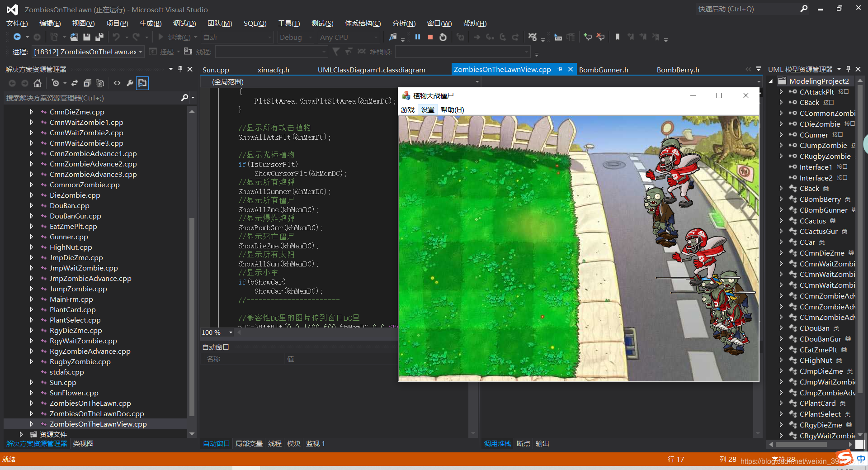This screenshot has height=470, width=868.
Task: Click Pending Changes filter clock icon
Action: (x=55, y=83)
